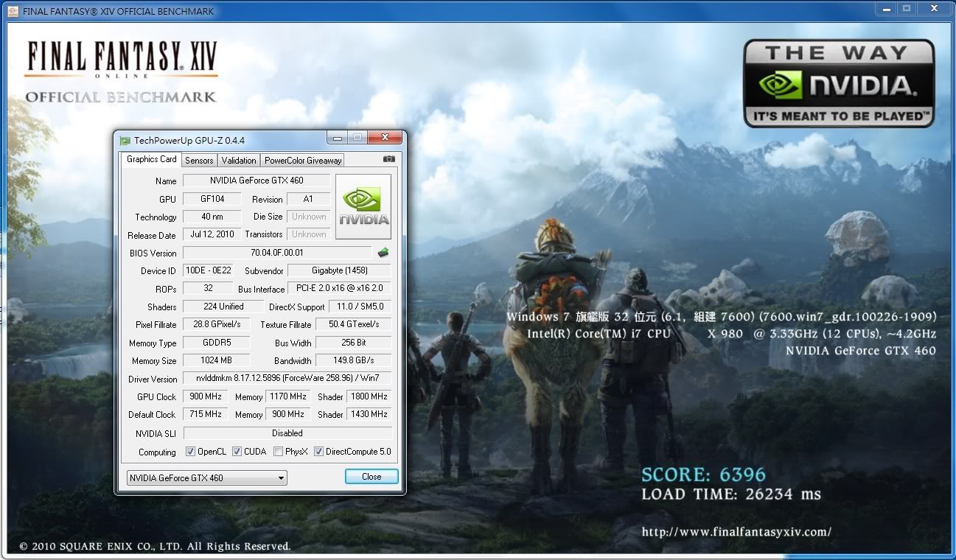Click the Windows 7 build 7600 text line
Image resolution: width=956 pixels, height=560 pixels.
[x=721, y=317]
